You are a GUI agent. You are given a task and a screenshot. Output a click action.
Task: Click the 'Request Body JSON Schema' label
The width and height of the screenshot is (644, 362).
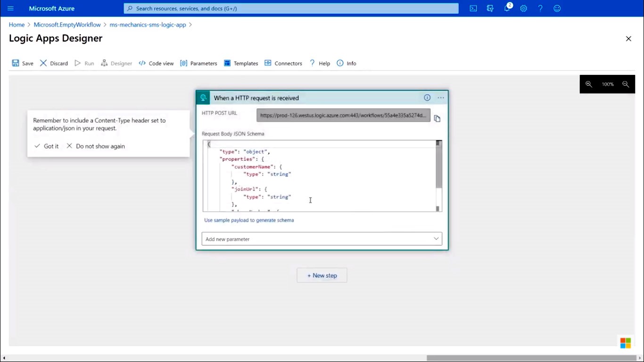(x=233, y=134)
